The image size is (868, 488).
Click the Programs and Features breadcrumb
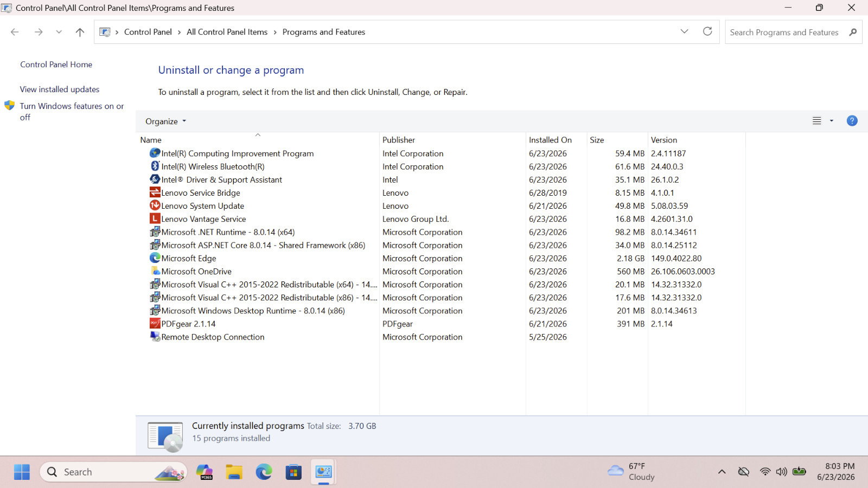tap(324, 32)
